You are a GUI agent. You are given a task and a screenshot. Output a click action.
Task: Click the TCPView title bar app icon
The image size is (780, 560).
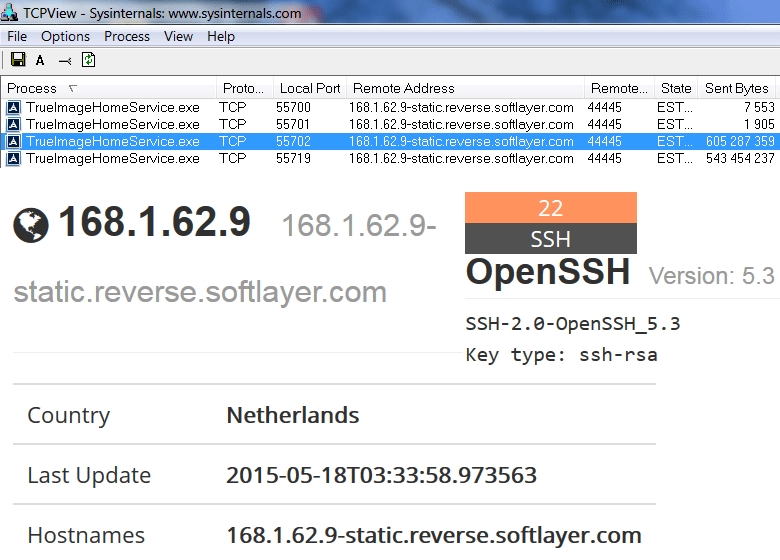point(9,12)
